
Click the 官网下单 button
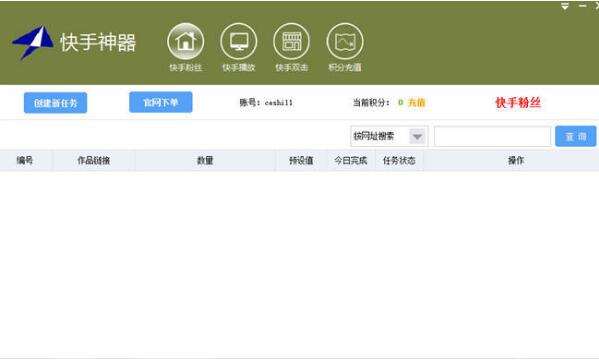pyautogui.click(x=160, y=102)
